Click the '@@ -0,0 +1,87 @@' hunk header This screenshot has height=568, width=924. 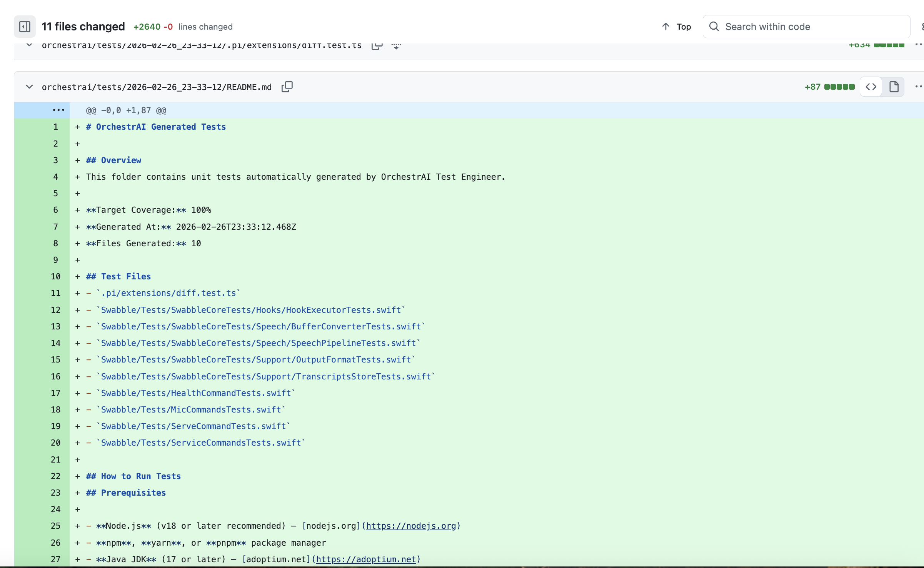click(x=126, y=110)
